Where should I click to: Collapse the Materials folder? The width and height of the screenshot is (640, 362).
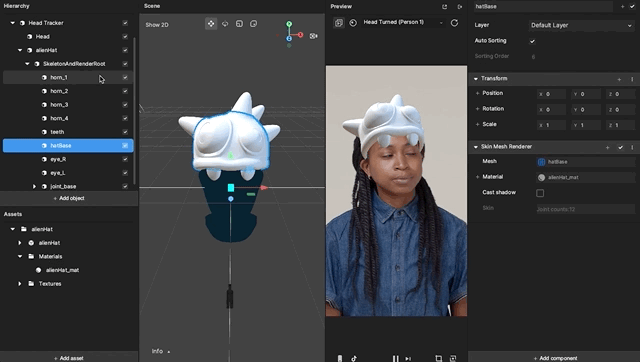coord(20,256)
